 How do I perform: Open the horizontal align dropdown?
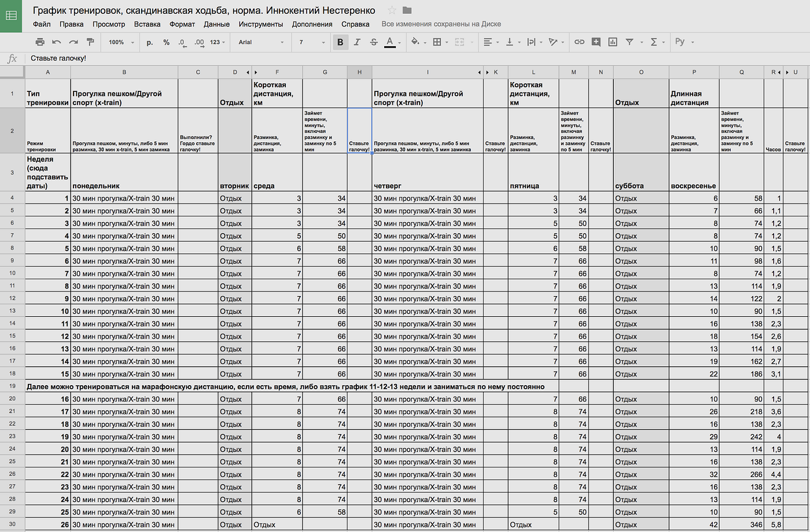coord(491,42)
